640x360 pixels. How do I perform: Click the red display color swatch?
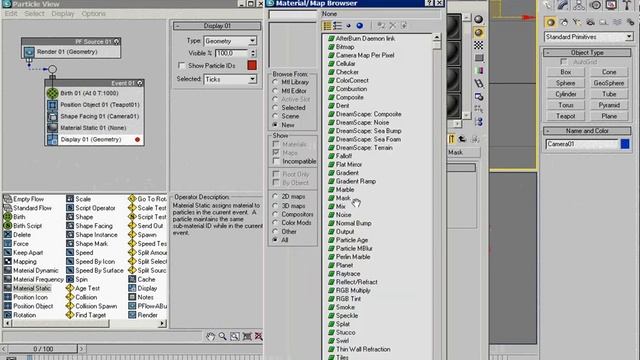click(x=252, y=65)
